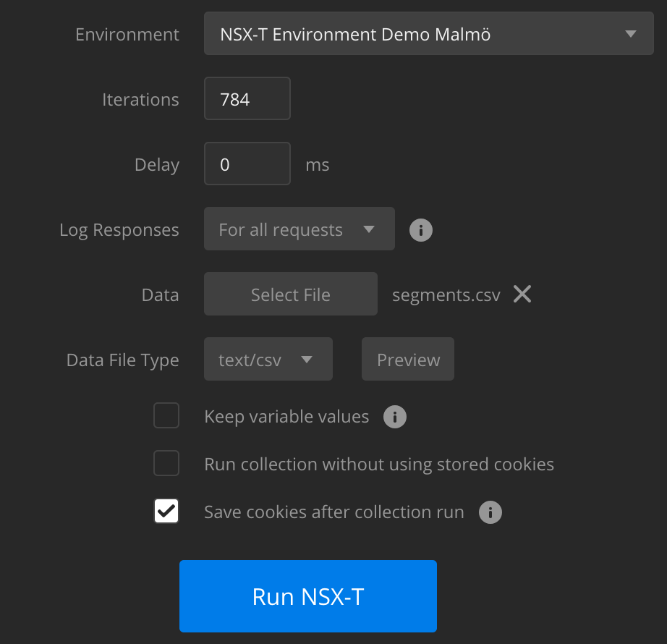Click the segments.csv file name label
Image resolution: width=667 pixels, height=644 pixels.
445,295
